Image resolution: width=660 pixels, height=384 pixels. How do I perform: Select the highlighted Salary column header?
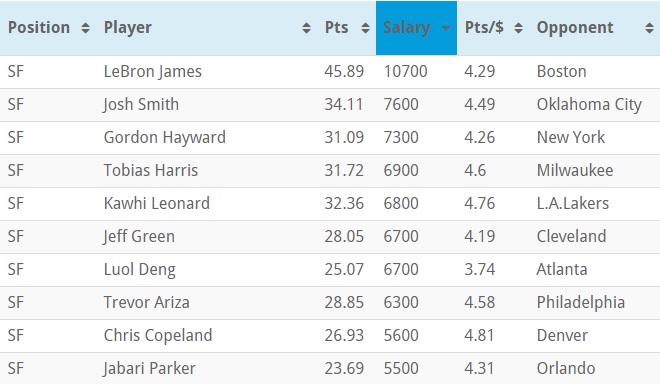[416, 28]
